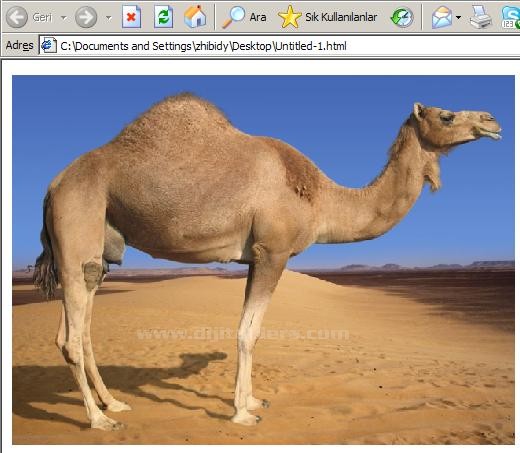Click the forward navigation arrow
Screen dimensions: 520x453
[x=86, y=17]
